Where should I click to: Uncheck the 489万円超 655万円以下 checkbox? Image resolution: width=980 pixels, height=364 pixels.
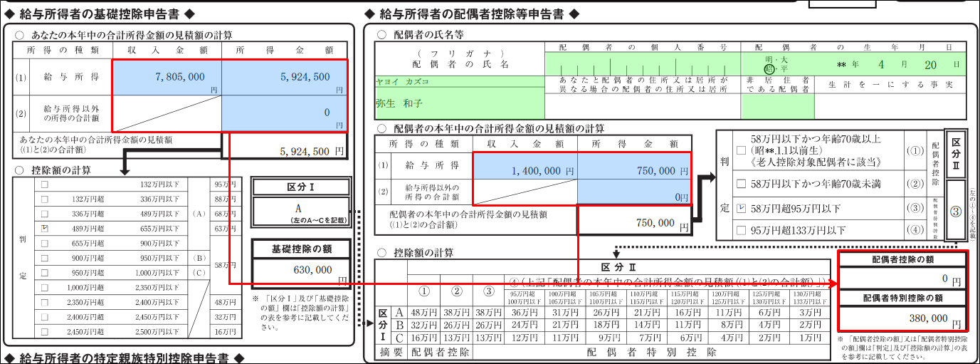[x=46, y=229]
